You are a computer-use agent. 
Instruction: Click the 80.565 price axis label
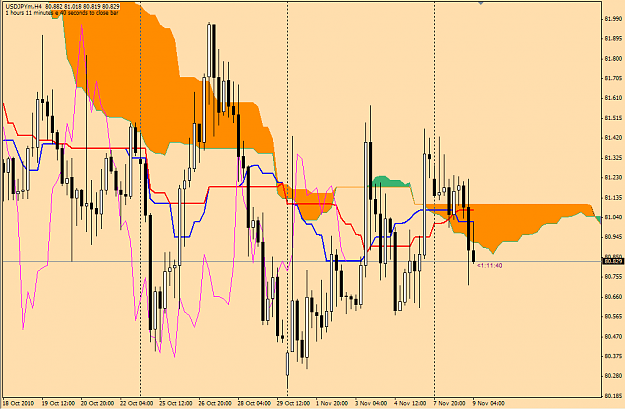point(613,317)
